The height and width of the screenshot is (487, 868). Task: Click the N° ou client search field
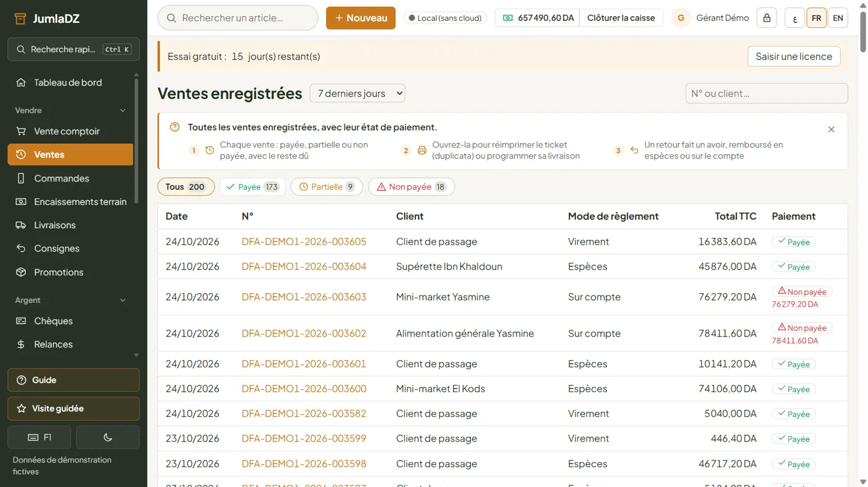[x=766, y=94]
